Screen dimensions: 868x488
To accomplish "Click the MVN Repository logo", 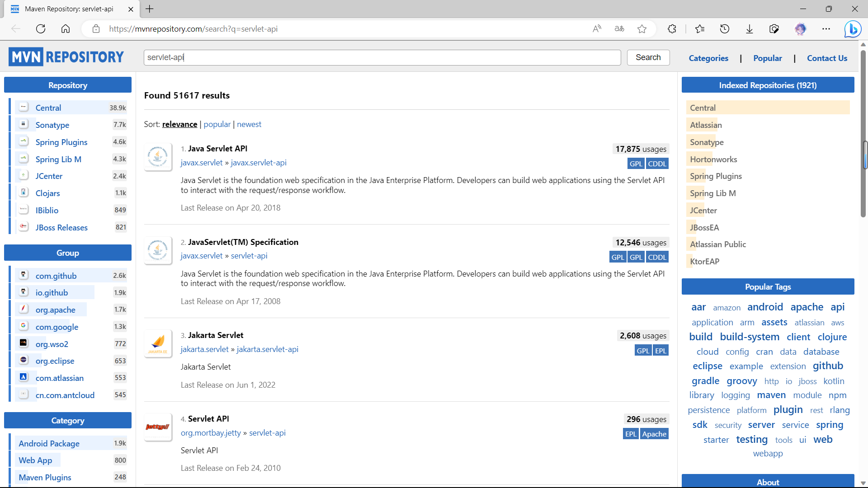I will (66, 57).
